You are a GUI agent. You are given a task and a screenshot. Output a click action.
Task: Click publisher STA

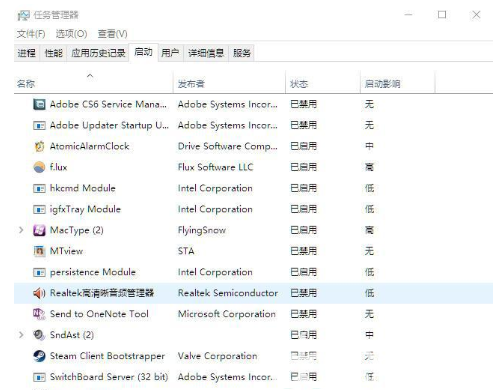click(x=186, y=251)
